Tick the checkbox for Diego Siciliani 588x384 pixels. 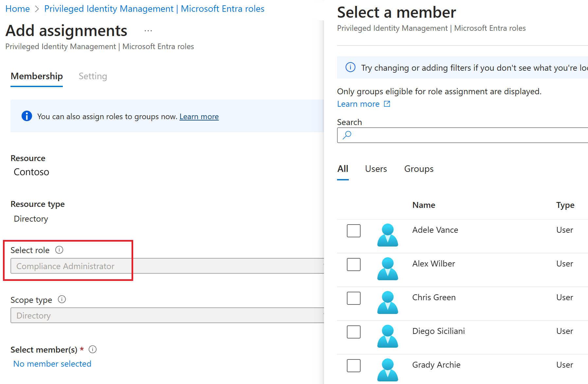tap(354, 332)
